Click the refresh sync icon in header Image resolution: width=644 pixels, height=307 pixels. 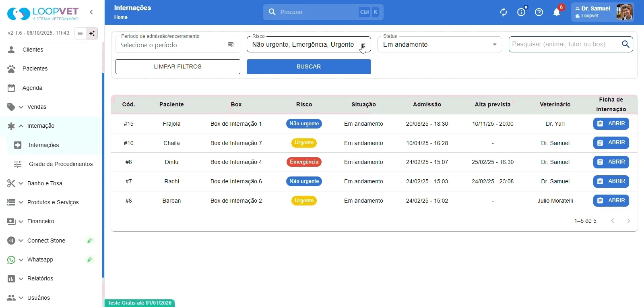pyautogui.click(x=504, y=12)
